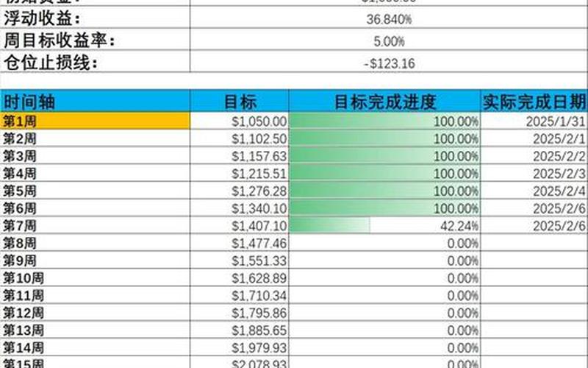Click the 42.24% progress bar cell
The height and width of the screenshot is (368, 588).
click(x=384, y=225)
